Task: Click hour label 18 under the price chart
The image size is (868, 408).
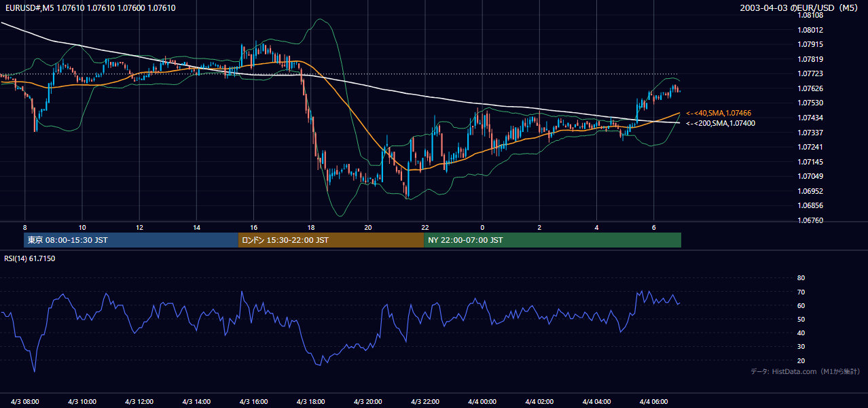Action: [x=311, y=227]
